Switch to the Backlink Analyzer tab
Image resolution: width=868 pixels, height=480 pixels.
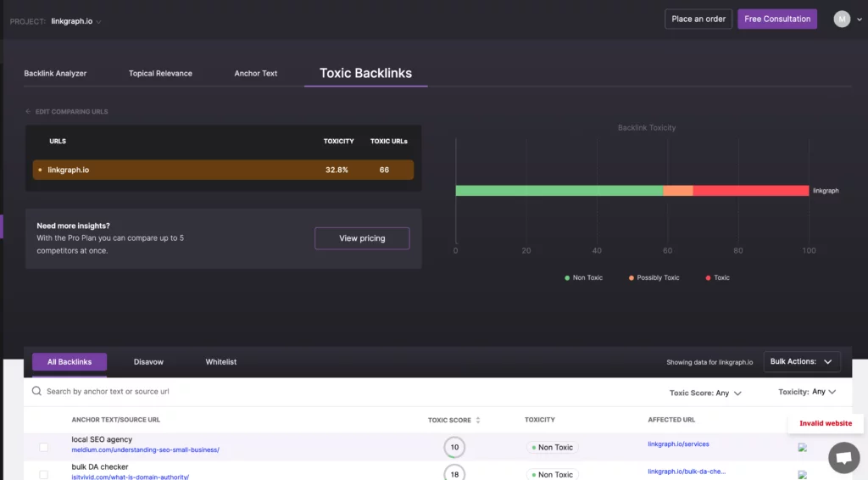[55, 74]
